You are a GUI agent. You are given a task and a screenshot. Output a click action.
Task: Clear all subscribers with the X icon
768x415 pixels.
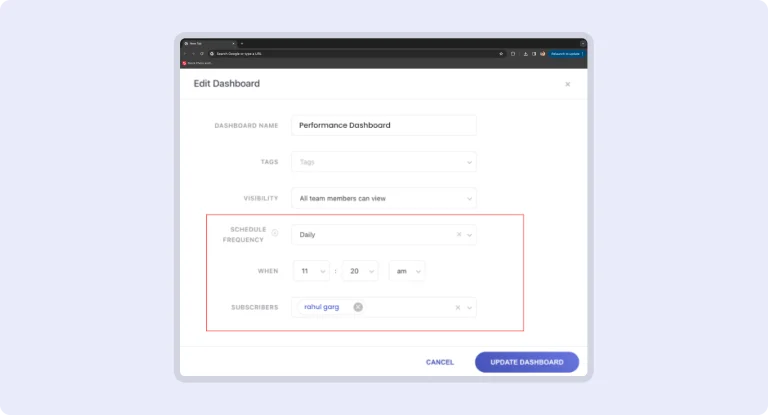pos(459,308)
